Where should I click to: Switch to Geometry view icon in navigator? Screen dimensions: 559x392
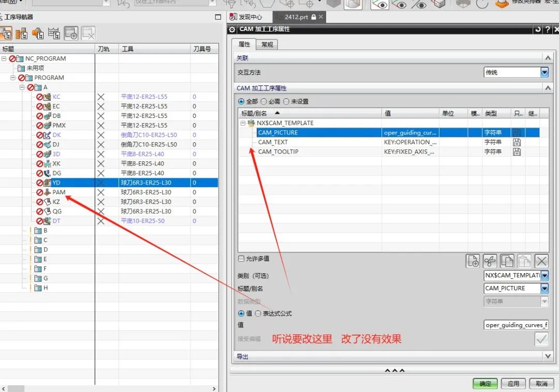(38, 34)
